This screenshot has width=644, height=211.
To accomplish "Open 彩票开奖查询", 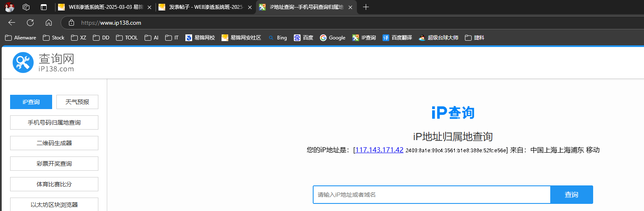I will 54,164.
